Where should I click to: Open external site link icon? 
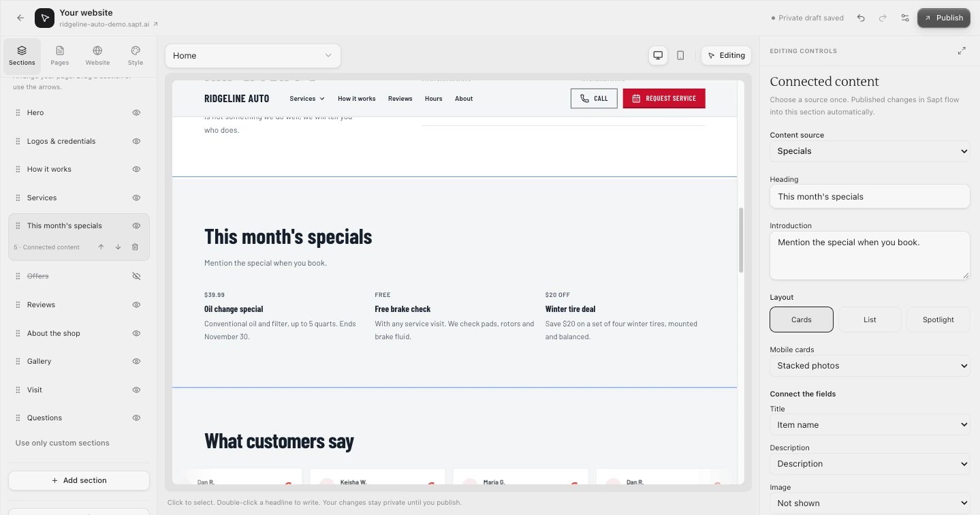[x=155, y=24]
